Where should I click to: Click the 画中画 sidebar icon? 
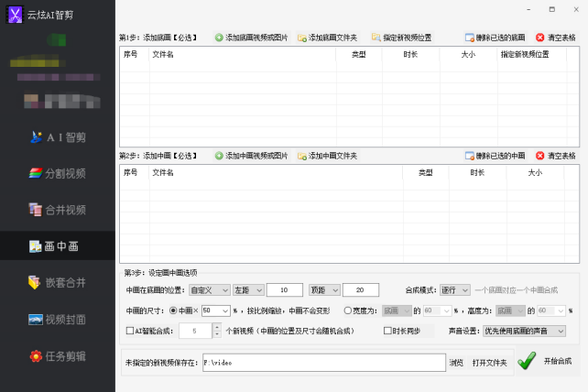[x=36, y=246]
